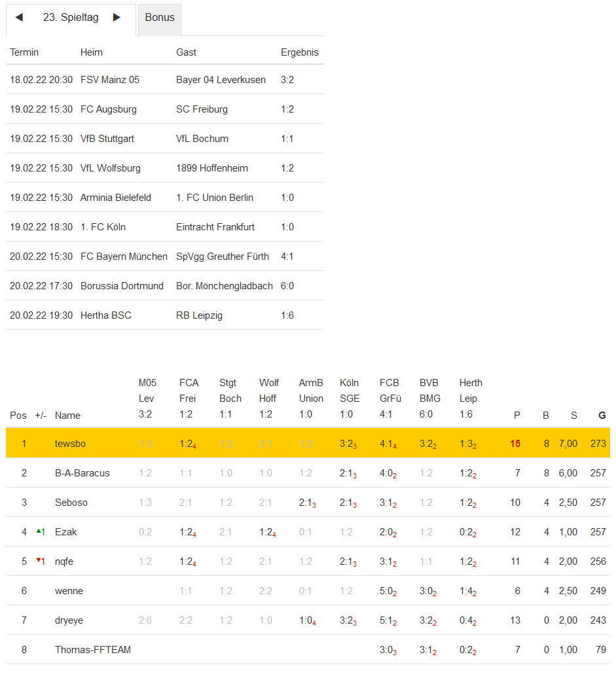Sort standings by P points column
616x676 pixels.
coord(516,415)
